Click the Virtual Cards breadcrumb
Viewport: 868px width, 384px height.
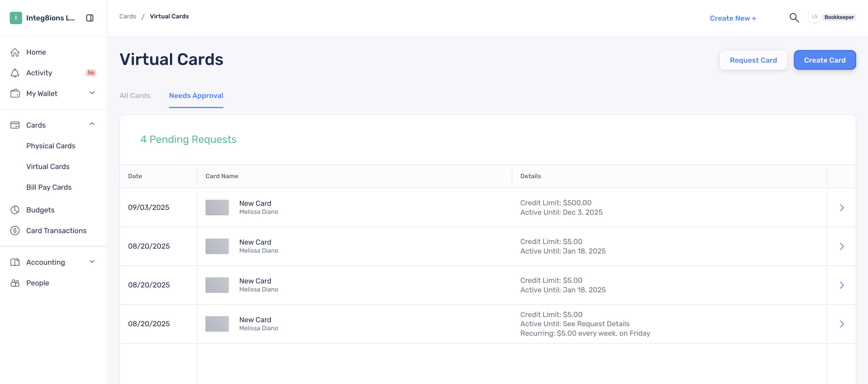pos(169,16)
